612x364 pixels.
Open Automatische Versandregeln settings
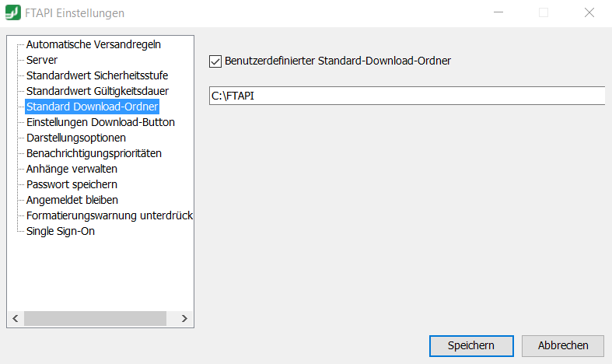(x=93, y=44)
